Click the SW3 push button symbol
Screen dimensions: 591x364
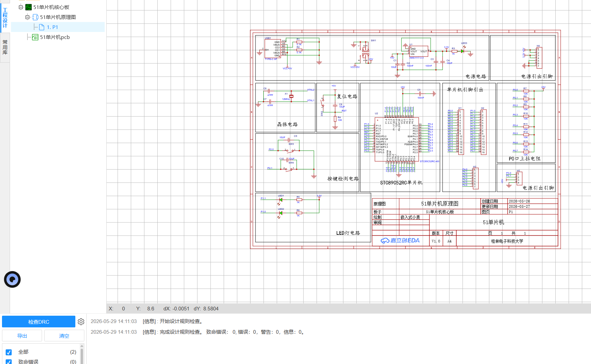[x=290, y=150]
